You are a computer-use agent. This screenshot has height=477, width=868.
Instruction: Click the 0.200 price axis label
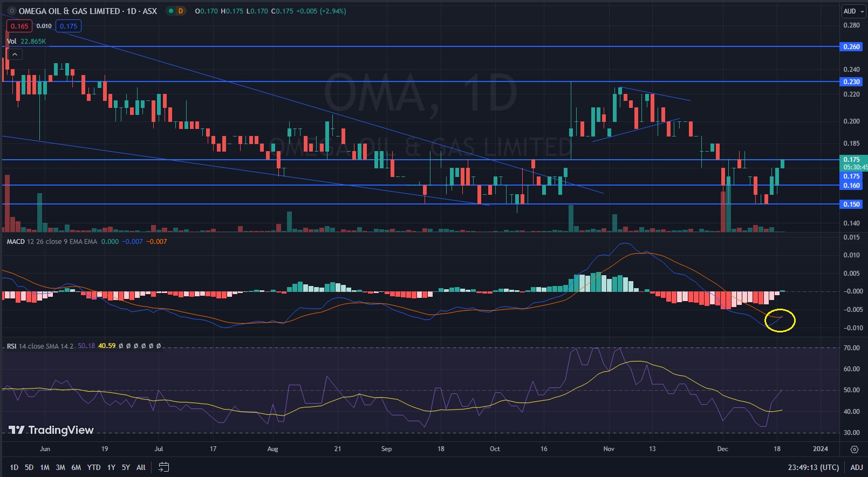click(x=851, y=121)
